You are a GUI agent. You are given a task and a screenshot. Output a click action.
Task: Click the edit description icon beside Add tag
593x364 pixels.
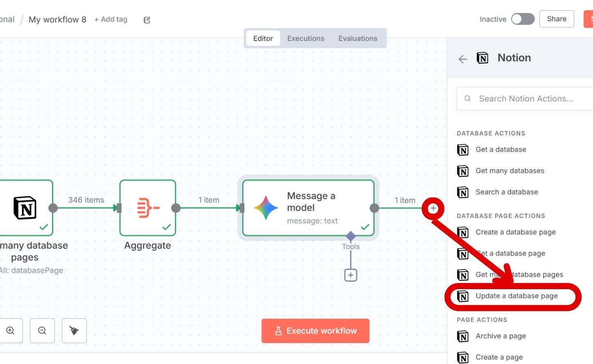coord(147,20)
